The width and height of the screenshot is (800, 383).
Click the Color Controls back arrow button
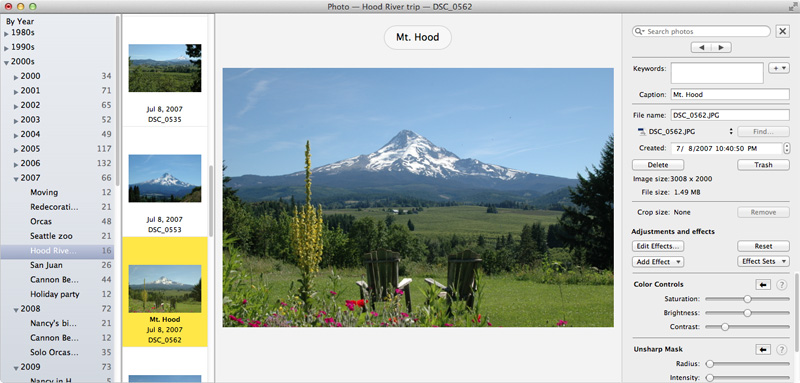763,285
